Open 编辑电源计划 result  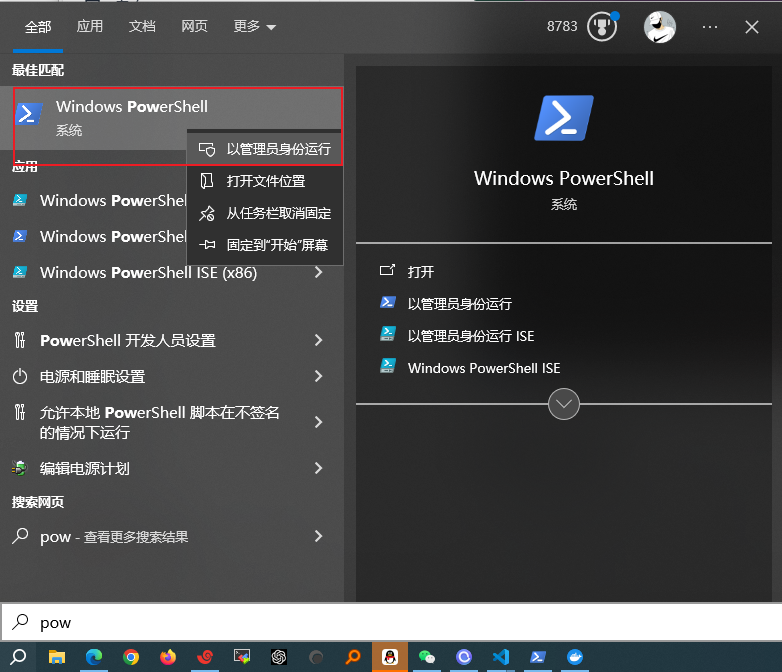pyautogui.click(x=85, y=468)
